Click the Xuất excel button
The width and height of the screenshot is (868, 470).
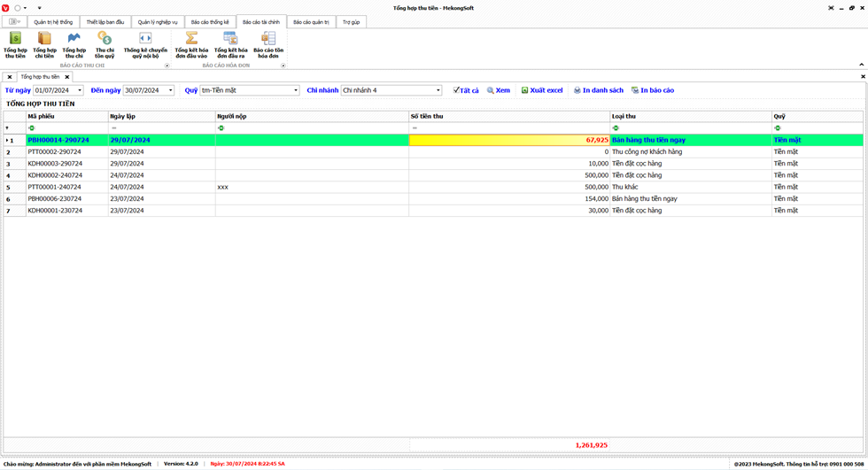click(541, 90)
